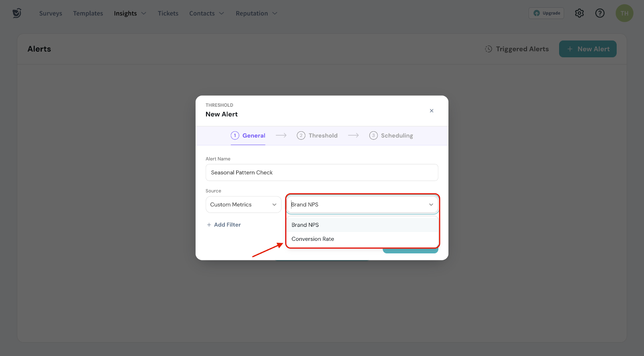This screenshot has height=356, width=644.
Task: Click the step 1 General circle icon
Action: [235, 136]
